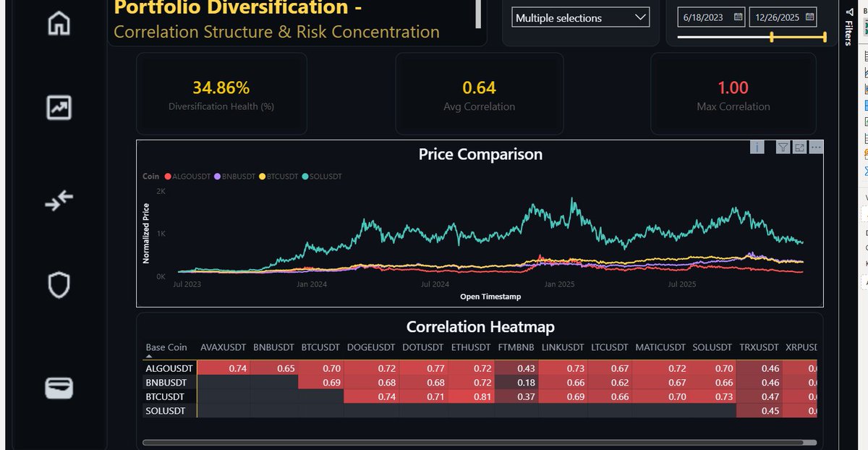Click the Diversification Health 34.86% card
The image size is (868, 450).
tap(221, 94)
